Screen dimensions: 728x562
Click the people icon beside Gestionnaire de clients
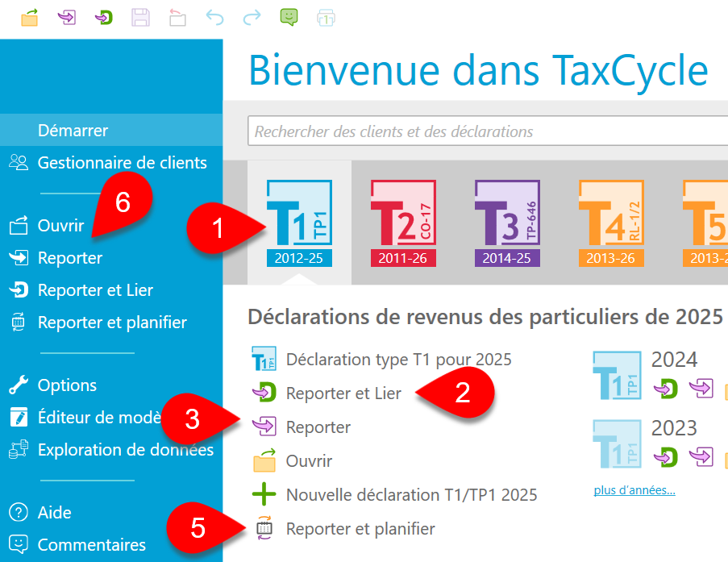pyautogui.click(x=19, y=163)
